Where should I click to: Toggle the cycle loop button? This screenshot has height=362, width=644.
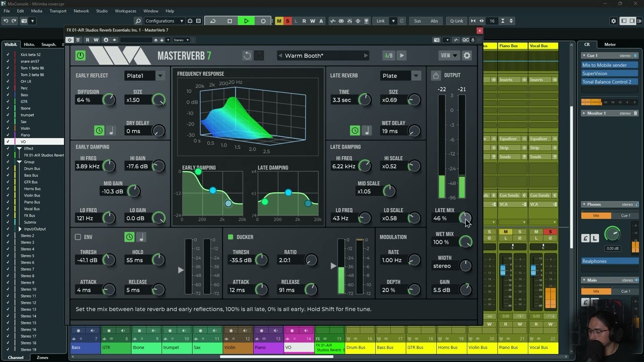(213, 21)
